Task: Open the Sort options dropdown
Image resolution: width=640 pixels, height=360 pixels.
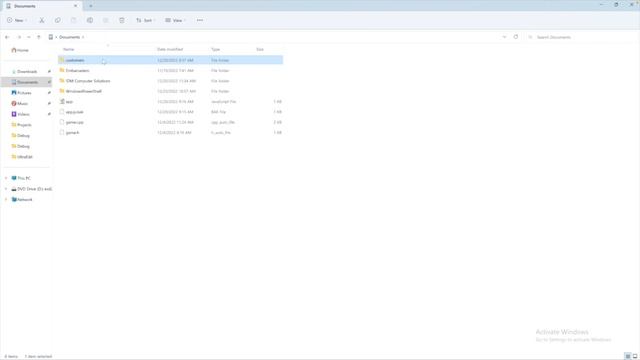Action: pyautogui.click(x=146, y=20)
